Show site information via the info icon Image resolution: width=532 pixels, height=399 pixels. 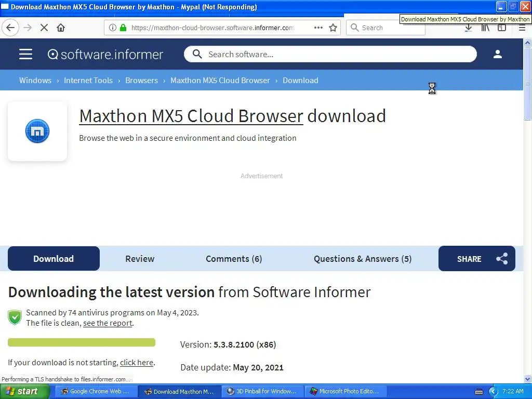112,28
